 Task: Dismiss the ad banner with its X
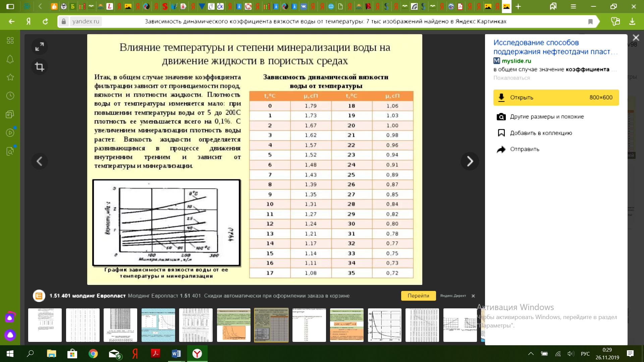click(473, 296)
